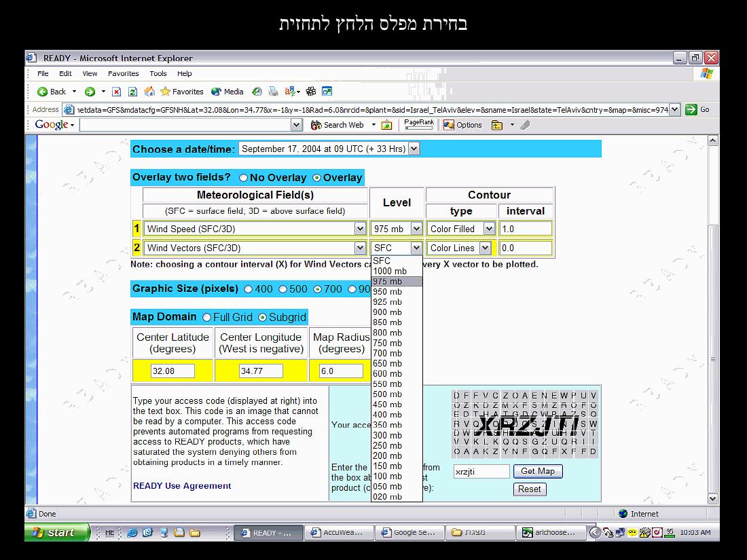
Task: Open the date/time selection dropdown
Action: pos(414,149)
